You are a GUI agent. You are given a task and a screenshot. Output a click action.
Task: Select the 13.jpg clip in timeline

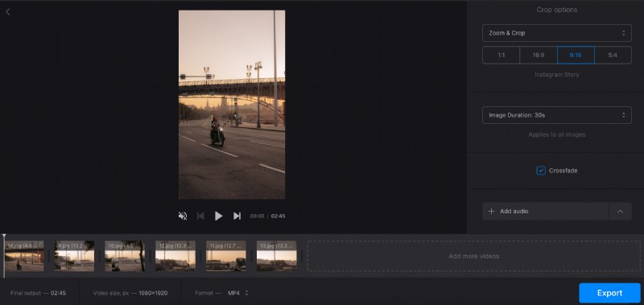coord(276,256)
